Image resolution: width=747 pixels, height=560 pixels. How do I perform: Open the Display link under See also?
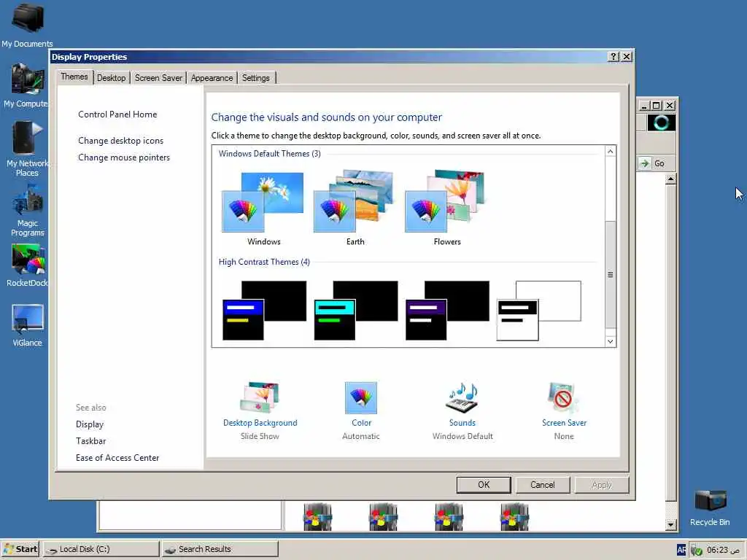90,424
